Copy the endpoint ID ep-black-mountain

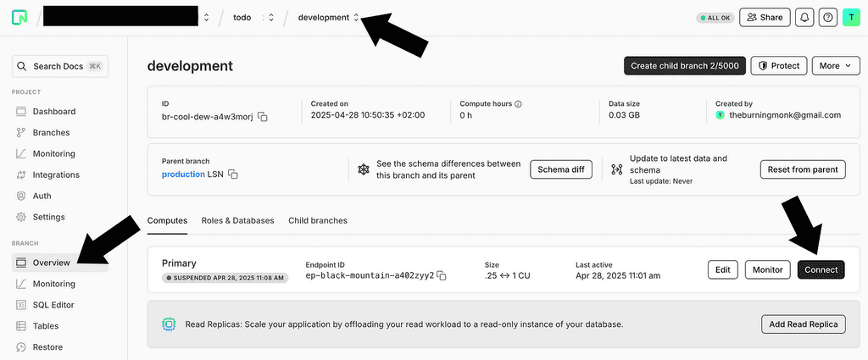point(442,276)
